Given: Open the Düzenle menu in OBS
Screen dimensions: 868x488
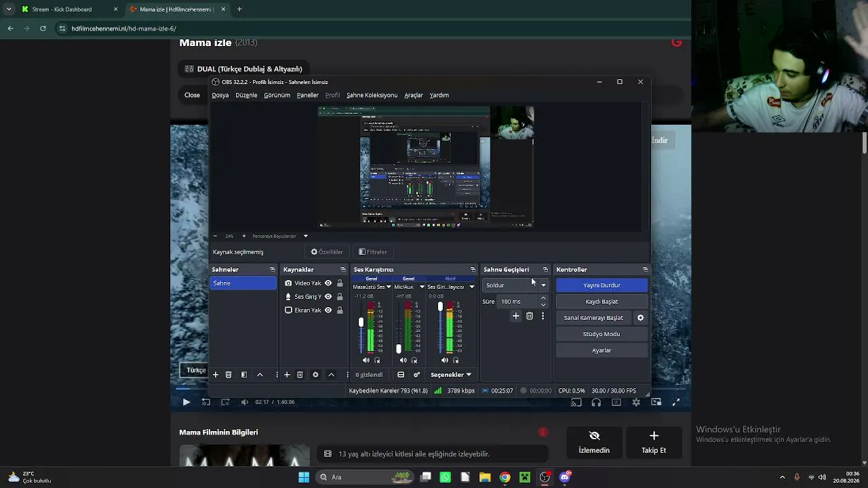Looking at the screenshot, I should tap(246, 96).
